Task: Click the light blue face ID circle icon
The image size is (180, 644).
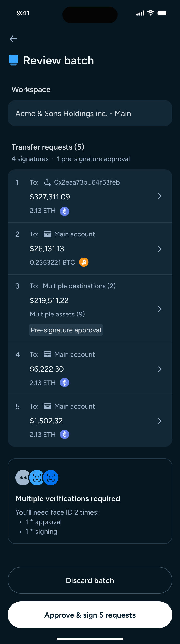Action: click(36, 478)
